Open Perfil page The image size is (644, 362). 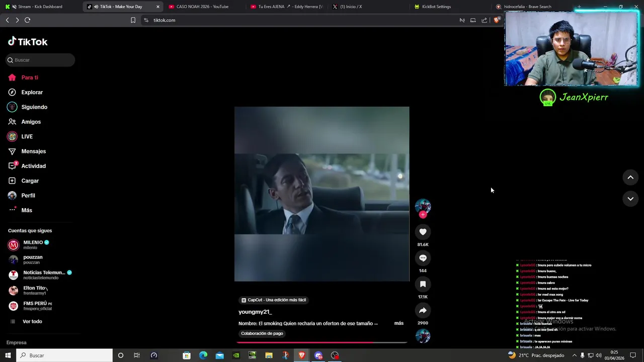point(22,196)
